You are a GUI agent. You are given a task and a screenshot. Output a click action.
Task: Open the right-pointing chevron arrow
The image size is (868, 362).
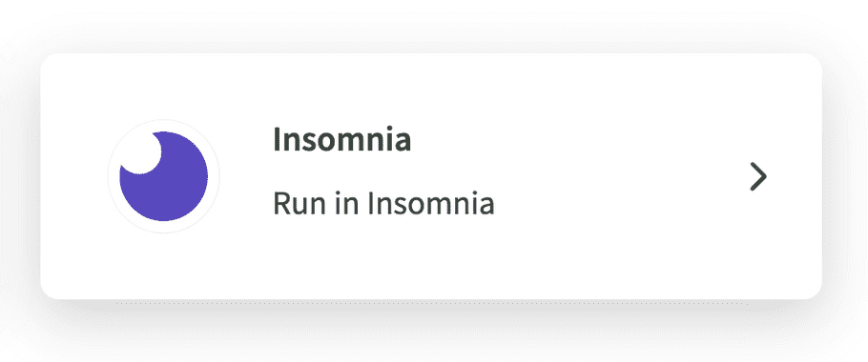pos(758,177)
